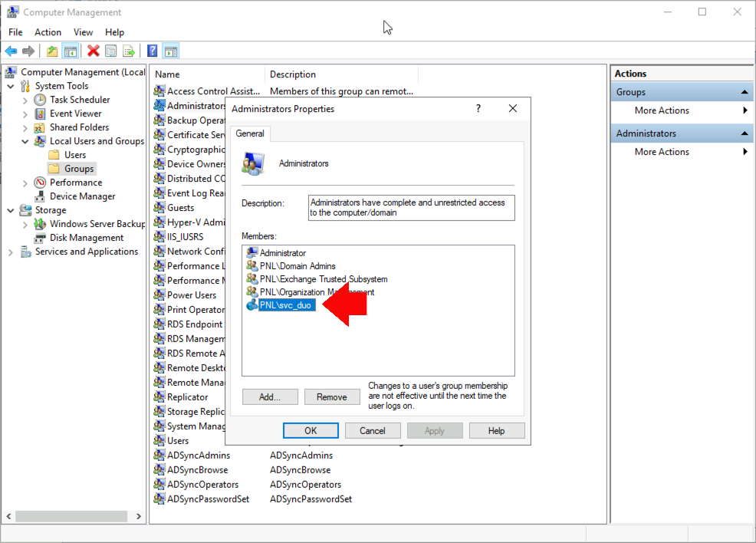Click the red Delete X toolbar icon

[x=94, y=51]
